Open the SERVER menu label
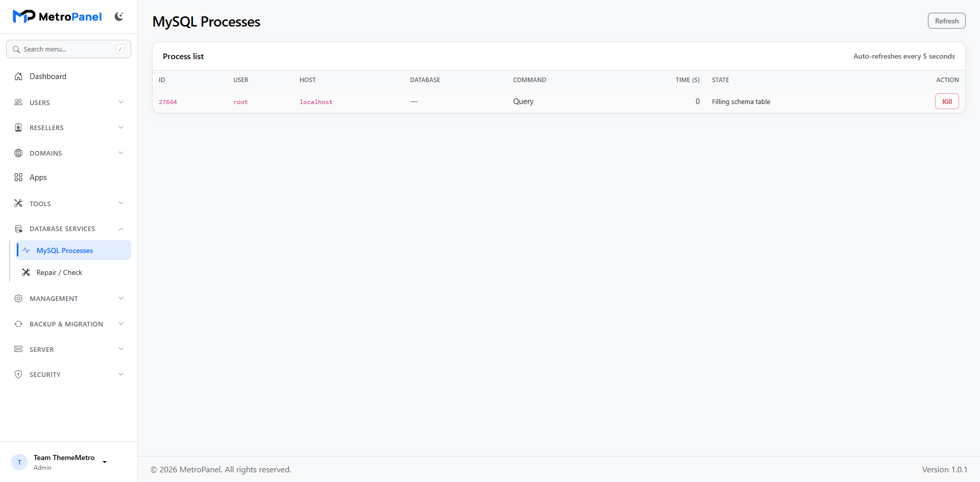The height and width of the screenshot is (482, 980). pos(41,349)
